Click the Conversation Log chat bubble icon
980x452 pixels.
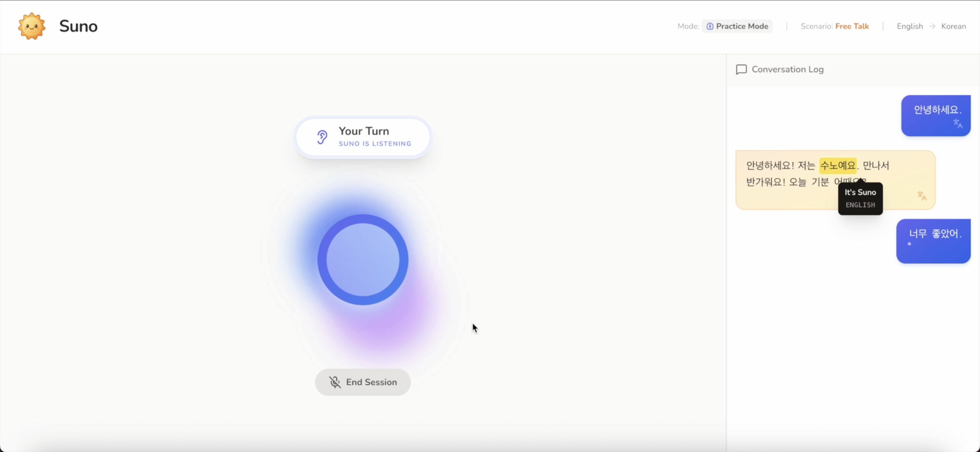741,69
